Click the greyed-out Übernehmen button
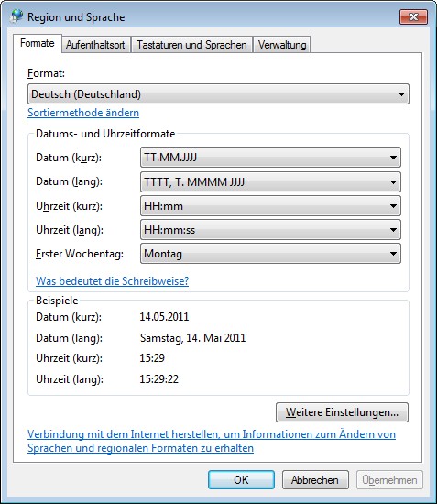Image resolution: width=437 pixels, height=504 pixels. pos(389,480)
